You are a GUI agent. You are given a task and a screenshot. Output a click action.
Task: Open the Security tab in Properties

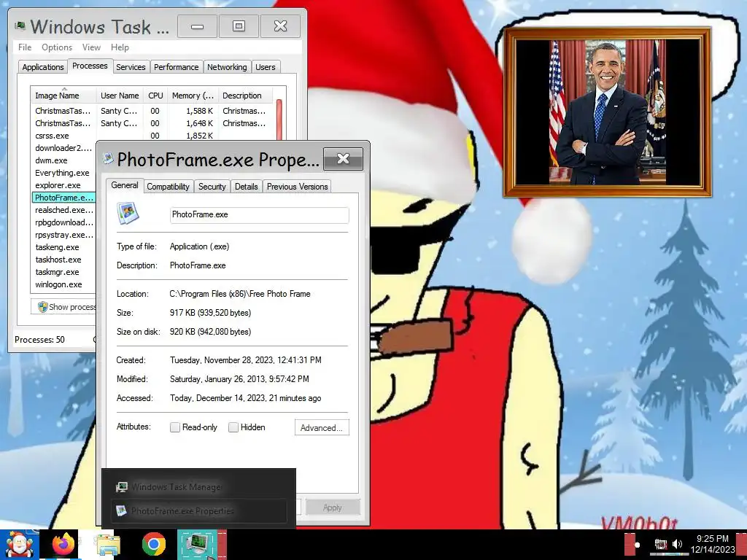(x=212, y=187)
